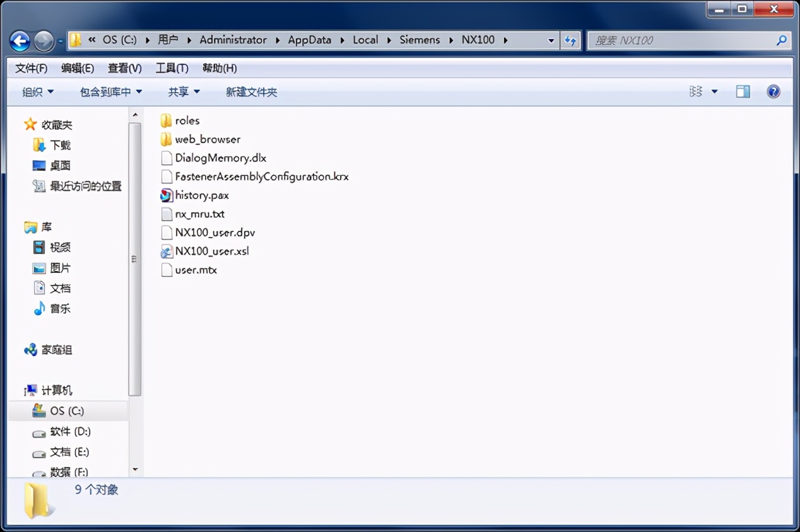Open the 帮助(H) menu
The width and height of the screenshot is (800, 532).
pos(220,68)
